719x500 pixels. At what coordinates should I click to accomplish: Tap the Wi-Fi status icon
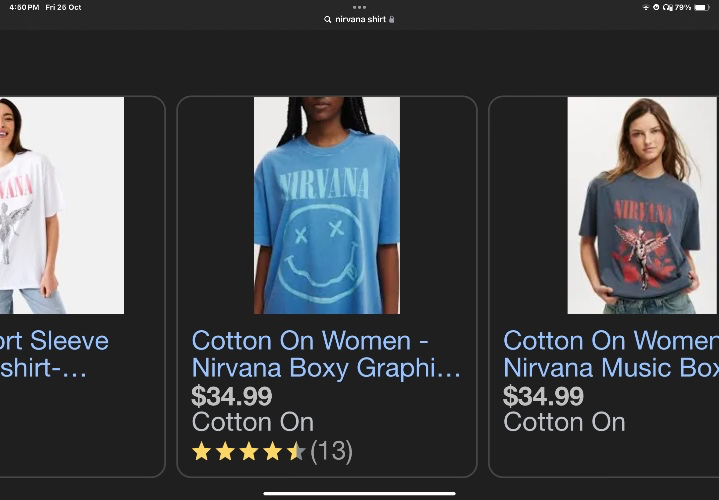(646, 7)
